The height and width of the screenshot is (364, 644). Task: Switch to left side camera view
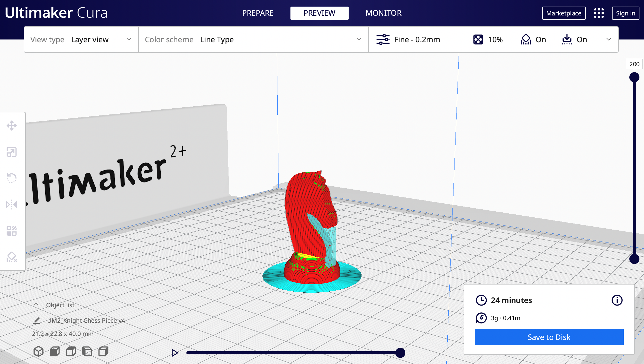pos(87,351)
